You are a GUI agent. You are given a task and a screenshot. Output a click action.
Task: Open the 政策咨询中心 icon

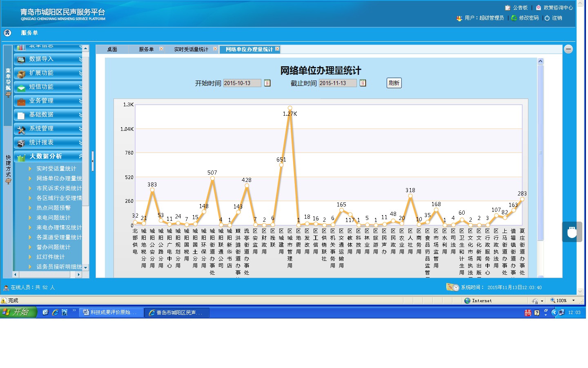click(x=539, y=8)
